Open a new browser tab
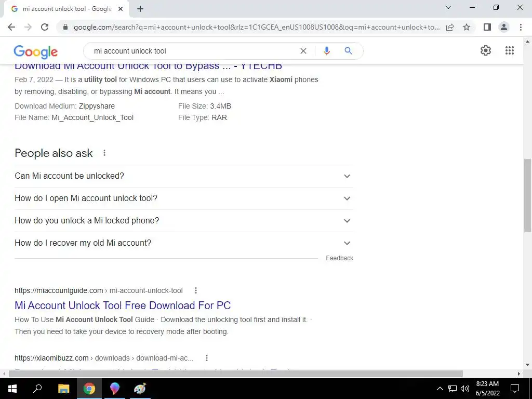This screenshot has height=399, width=532. [x=140, y=9]
